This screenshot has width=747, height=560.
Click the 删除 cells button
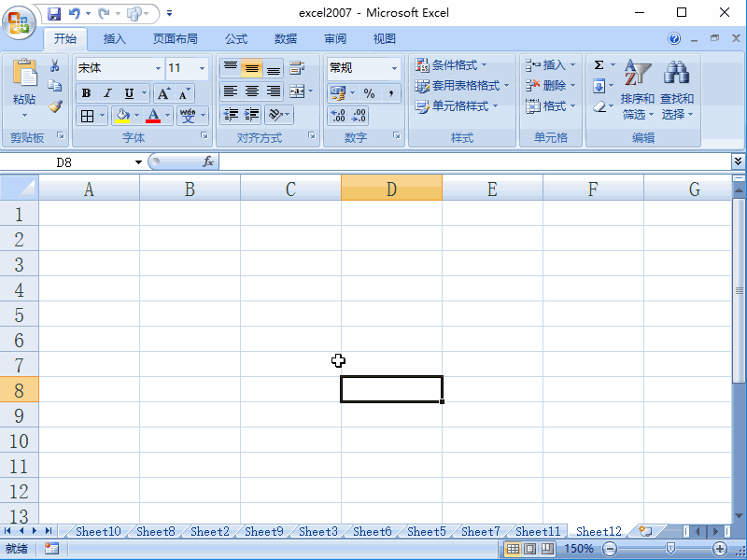[x=550, y=86]
